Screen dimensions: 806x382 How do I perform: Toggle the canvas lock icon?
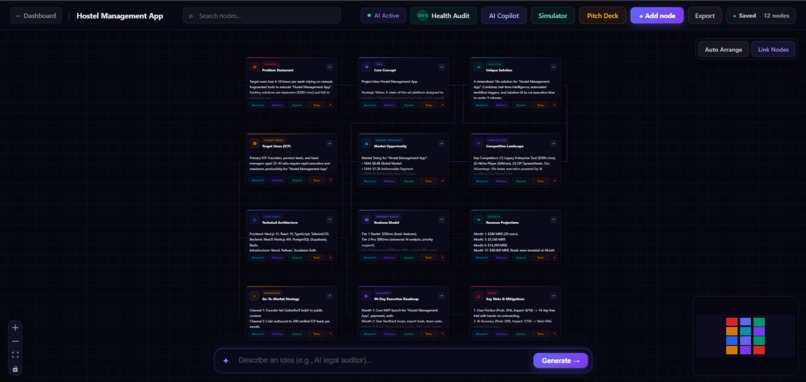(x=15, y=369)
